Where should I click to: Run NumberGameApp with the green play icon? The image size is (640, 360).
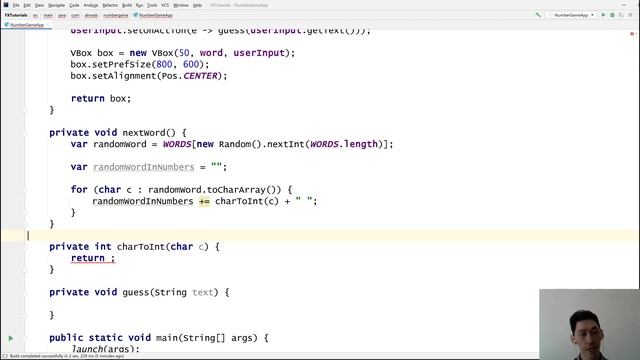(x=603, y=15)
